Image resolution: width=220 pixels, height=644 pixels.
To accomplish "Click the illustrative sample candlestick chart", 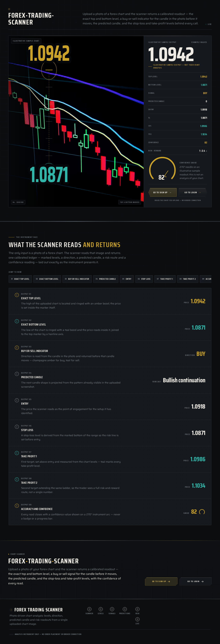I will [76, 121].
